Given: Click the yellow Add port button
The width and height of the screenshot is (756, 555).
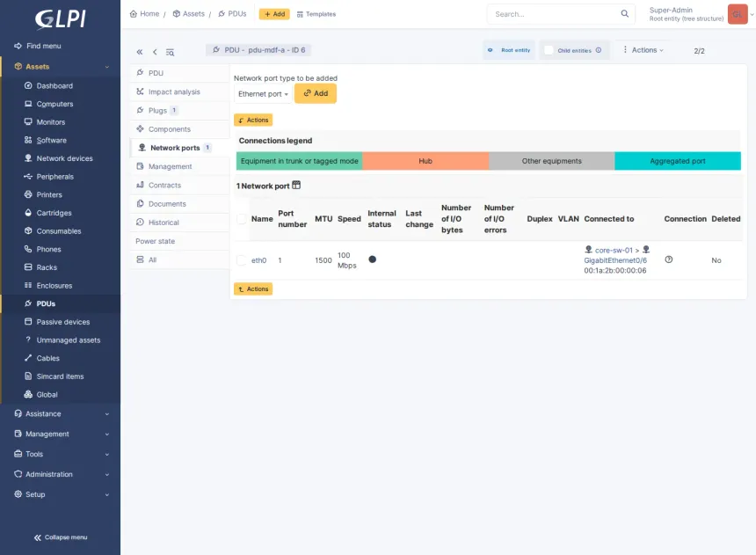Looking at the screenshot, I should click(316, 93).
